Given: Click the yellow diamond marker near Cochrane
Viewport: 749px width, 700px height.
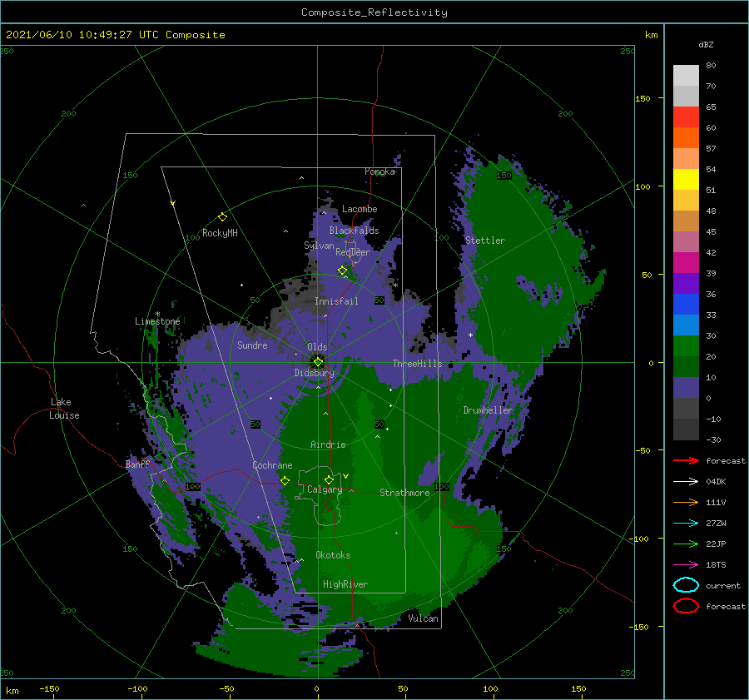Looking at the screenshot, I should click(285, 480).
